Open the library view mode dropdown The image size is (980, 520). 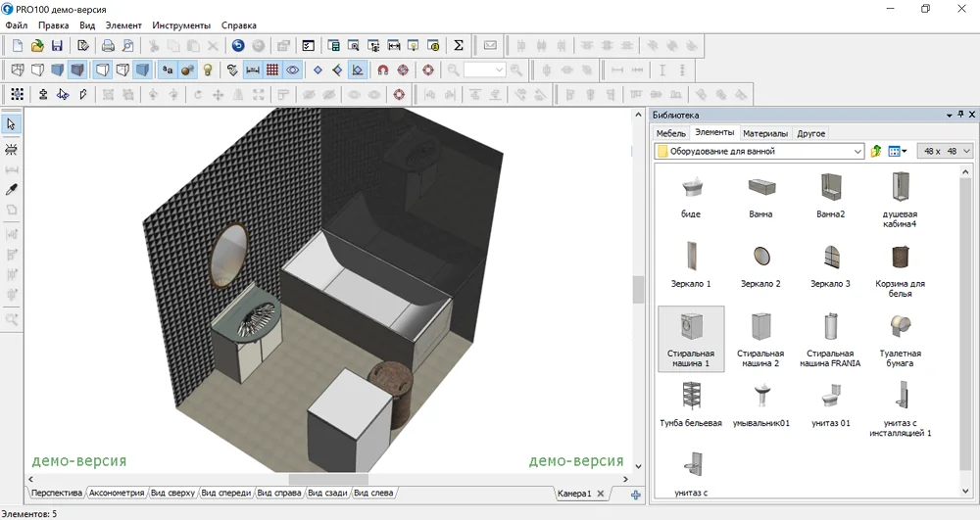click(904, 151)
